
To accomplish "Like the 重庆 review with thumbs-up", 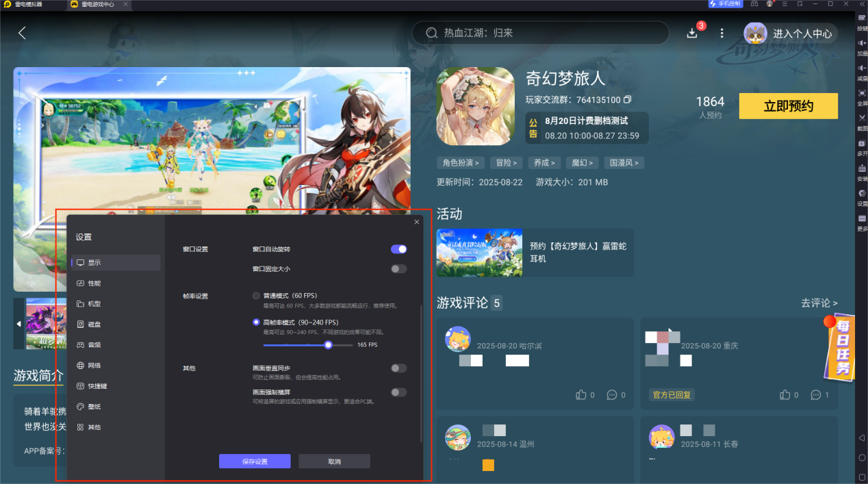I will pyautogui.click(x=785, y=394).
